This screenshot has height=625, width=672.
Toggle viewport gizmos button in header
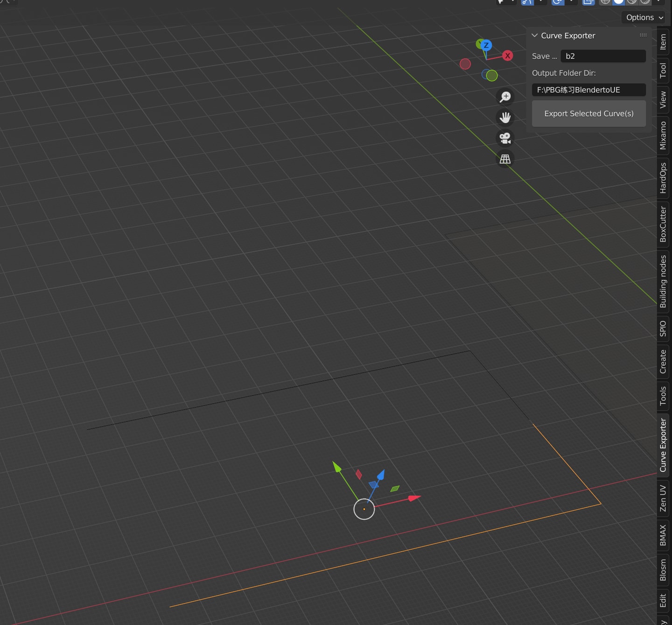point(527,2)
